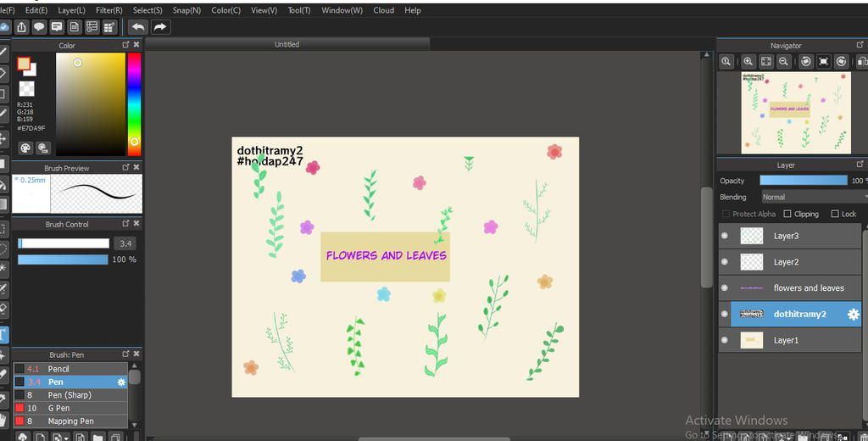Toggle visibility of Layer2
Viewport: 868px width, 441px height.
pyautogui.click(x=725, y=262)
